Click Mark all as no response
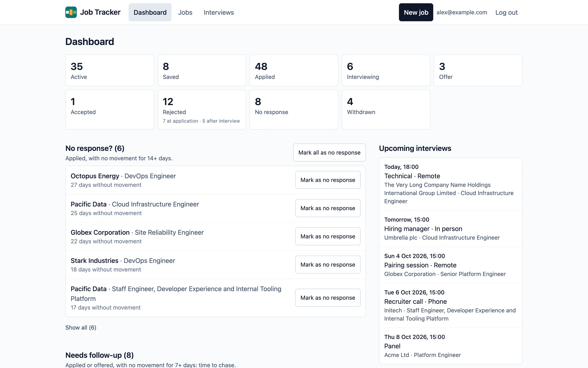This screenshot has width=588, height=368. pyautogui.click(x=330, y=153)
